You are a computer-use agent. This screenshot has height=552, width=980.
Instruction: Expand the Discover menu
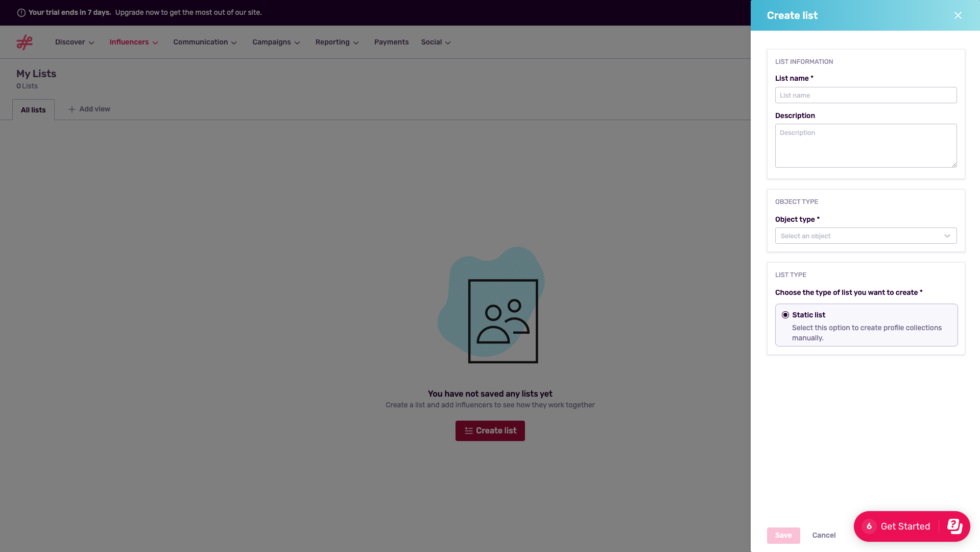pos(75,42)
